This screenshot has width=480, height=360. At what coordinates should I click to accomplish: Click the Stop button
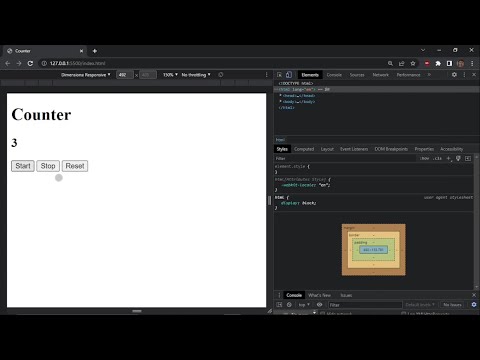click(x=48, y=166)
